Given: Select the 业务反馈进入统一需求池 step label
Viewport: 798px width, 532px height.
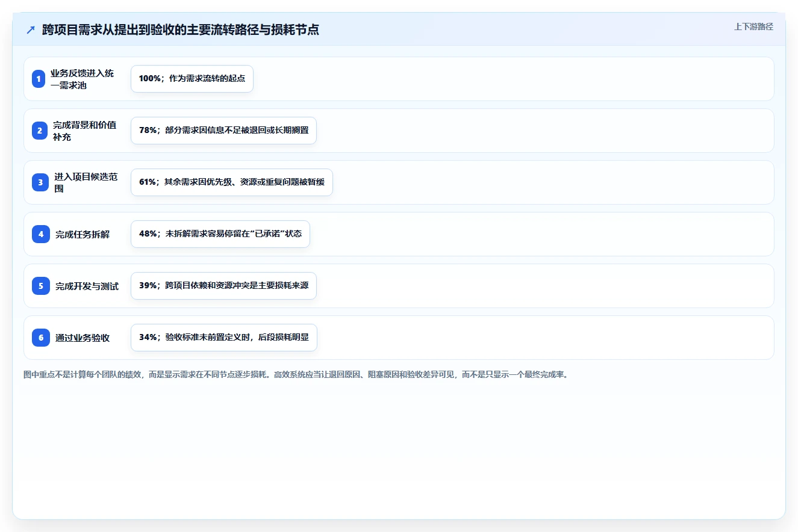Looking at the screenshot, I should [x=82, y=79].
